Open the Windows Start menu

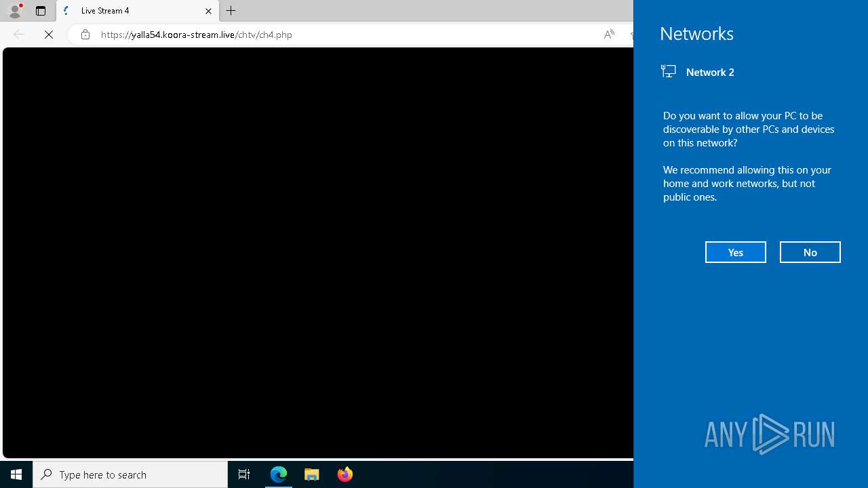point(16,474)
